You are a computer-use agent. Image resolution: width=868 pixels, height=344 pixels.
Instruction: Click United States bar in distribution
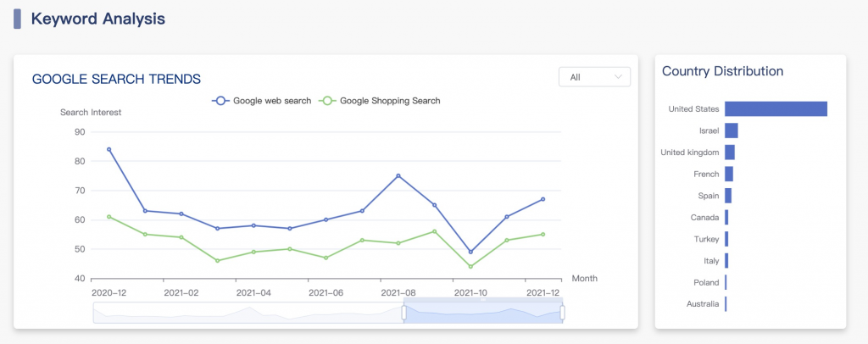pos(776,108)
